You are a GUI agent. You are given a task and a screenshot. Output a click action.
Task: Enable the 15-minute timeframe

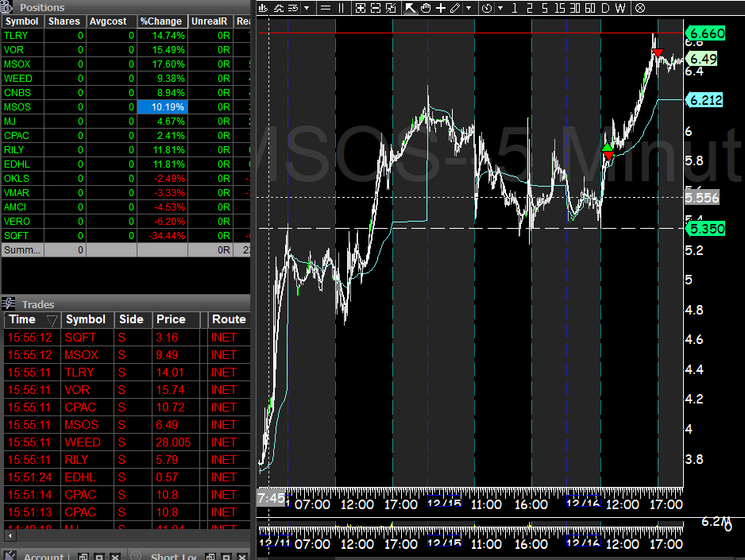(559, 8)
